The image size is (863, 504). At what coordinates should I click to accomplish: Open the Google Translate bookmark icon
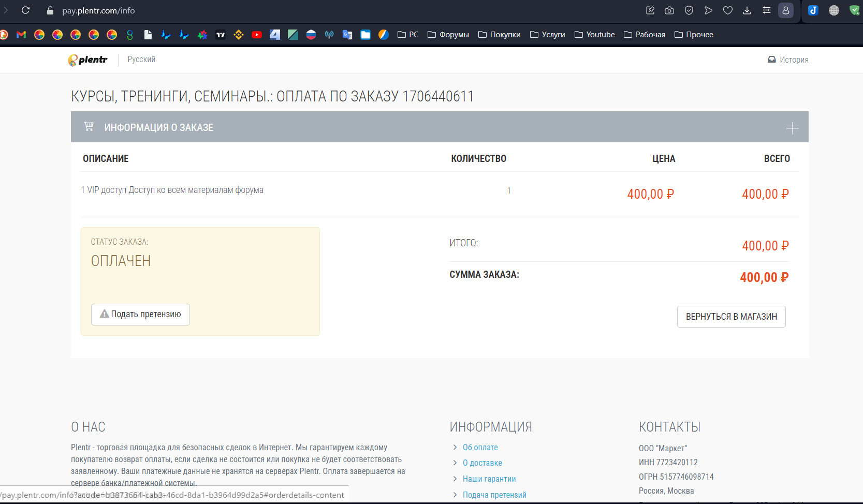pyautogui.click(x=347, y=35)
